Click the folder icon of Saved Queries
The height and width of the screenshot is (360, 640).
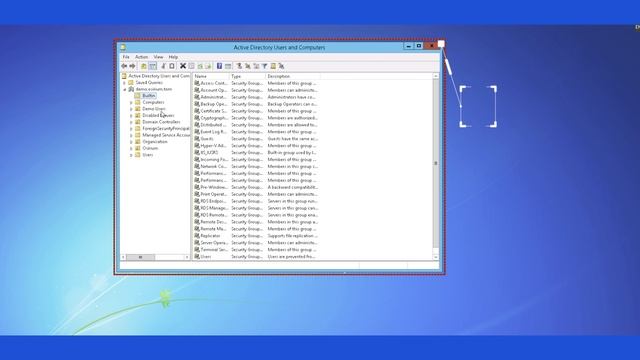[x=131, y=82]
